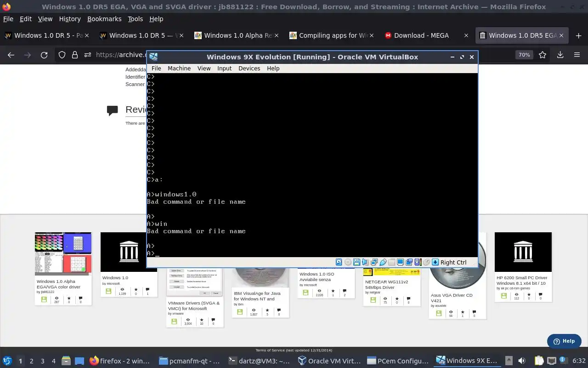Click the USB devices indicator in VirtualBox
Viewport: 588px width, 368px height.
[x=383, y=262]
